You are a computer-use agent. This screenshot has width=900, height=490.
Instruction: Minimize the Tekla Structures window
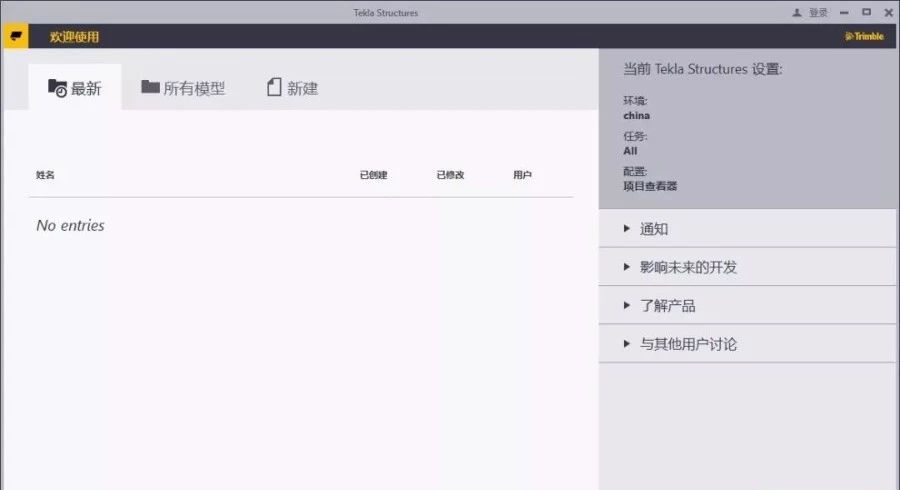[x=844, y=13]
